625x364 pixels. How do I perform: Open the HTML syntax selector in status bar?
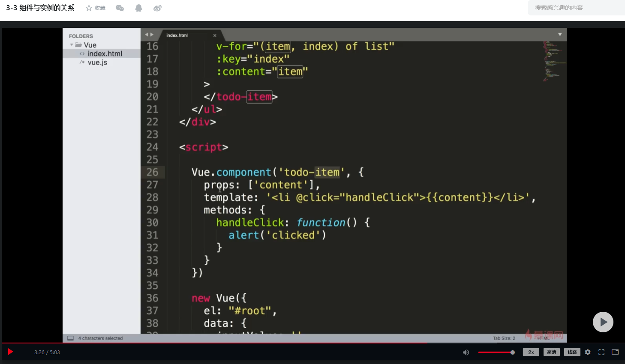(x=544, y=338)
